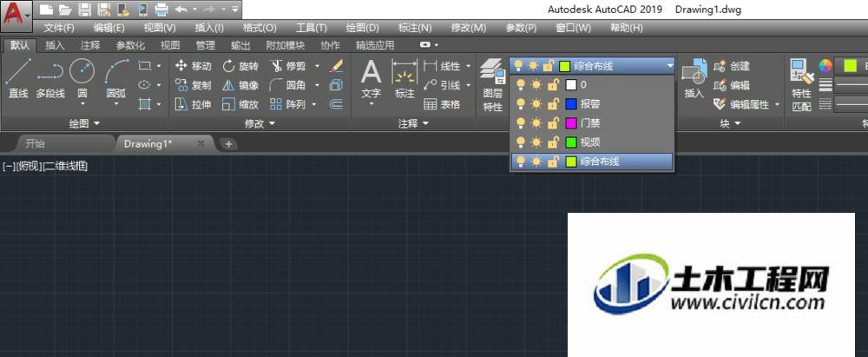The height and width of the screenshot is (357, 868).
Task: Click the Copy (复制) tool
Action: tap(194, 85)
